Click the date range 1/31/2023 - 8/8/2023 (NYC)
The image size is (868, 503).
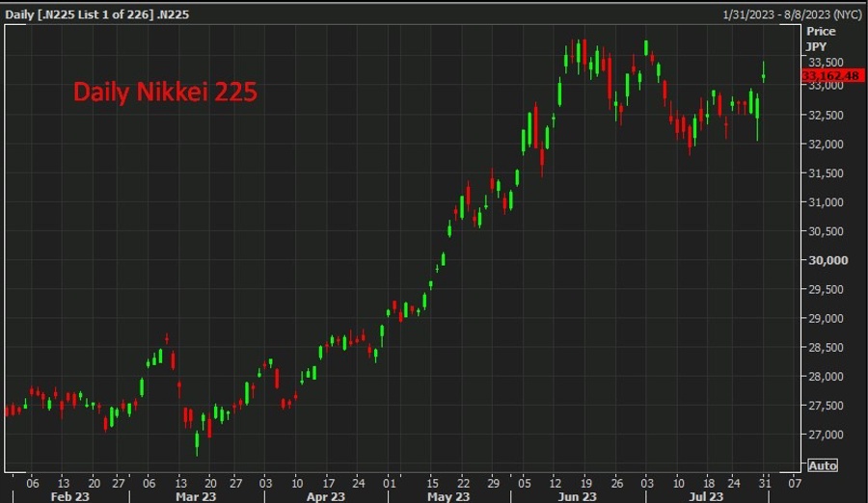(792, 14)
